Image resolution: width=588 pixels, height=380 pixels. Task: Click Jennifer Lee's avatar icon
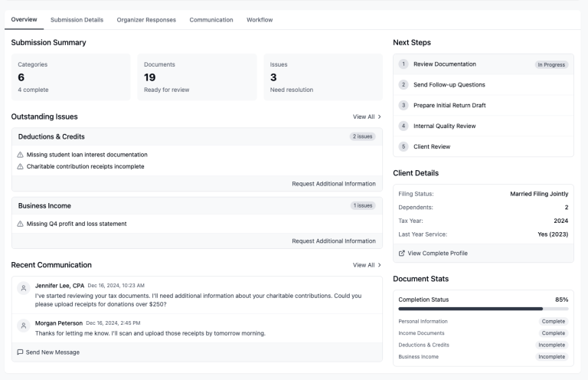click(x=23, y=288)
